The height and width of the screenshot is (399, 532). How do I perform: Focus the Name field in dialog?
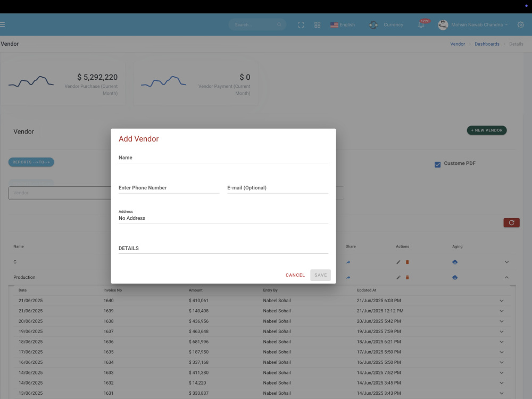223,158
